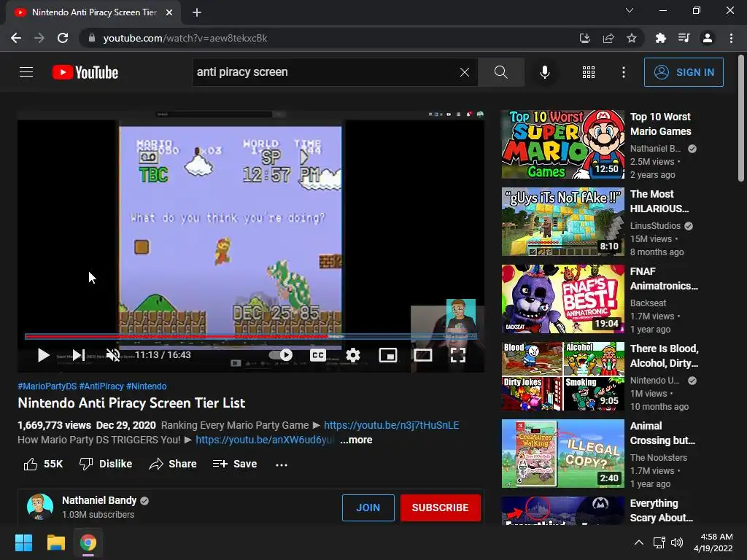Dislike the video
Screen dimensions: 747x560
coord(106,464)
